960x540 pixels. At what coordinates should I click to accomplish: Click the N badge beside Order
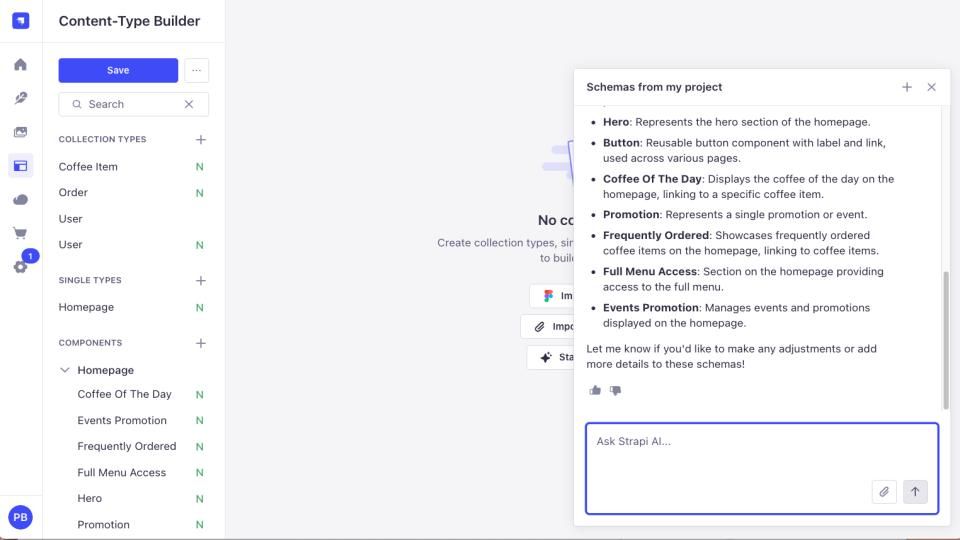(200, 193)
